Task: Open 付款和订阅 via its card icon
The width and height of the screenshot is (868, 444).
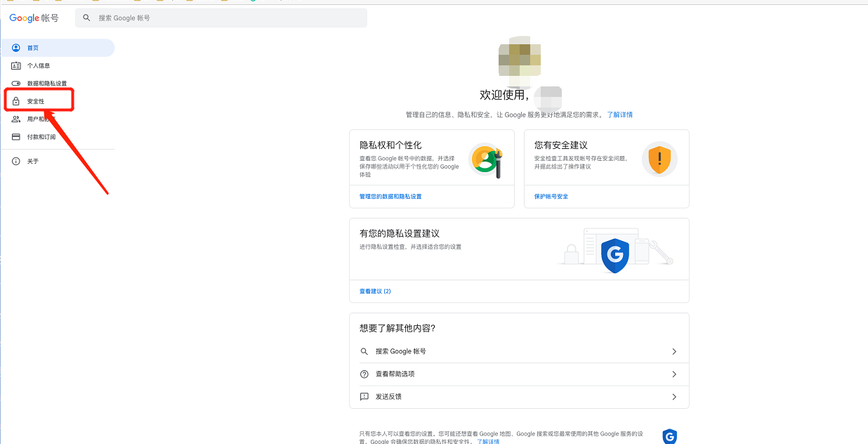Action: [16, 137]
